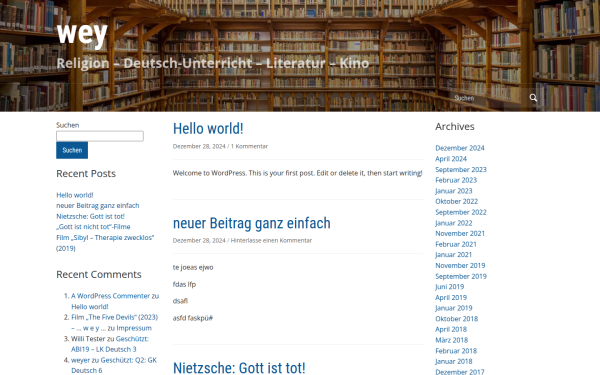This screenshot has height=375, width=600.
Task: Open Juni 2019 archive
Action: pyautogui.click(x=450, y=287)
